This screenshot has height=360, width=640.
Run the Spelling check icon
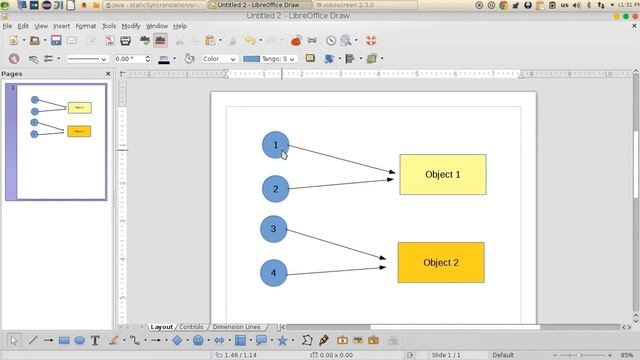[145, 40]
